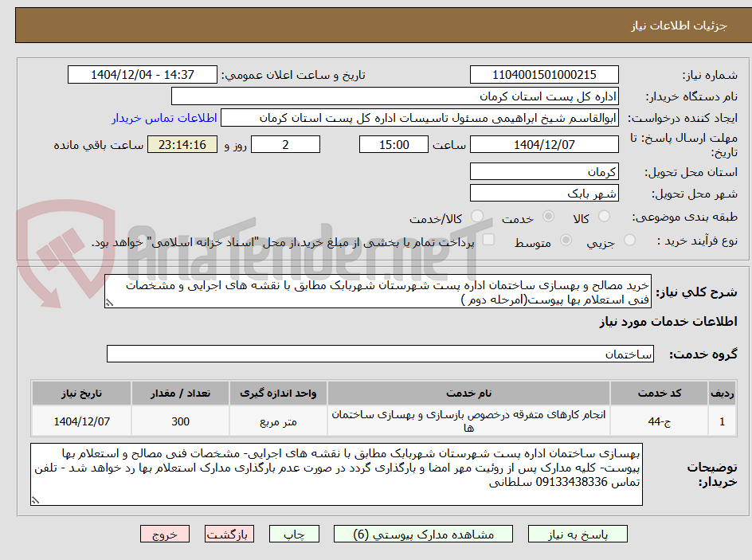Toggle the اسناد خزانه اسلامی payment checkbox

pyautogui.click(x=488, y=240)
